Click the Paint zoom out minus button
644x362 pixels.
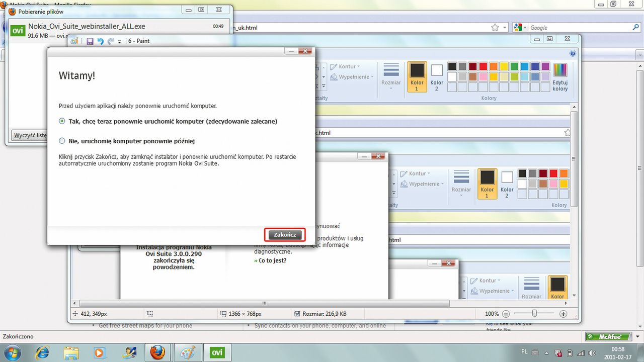(506, 314)
